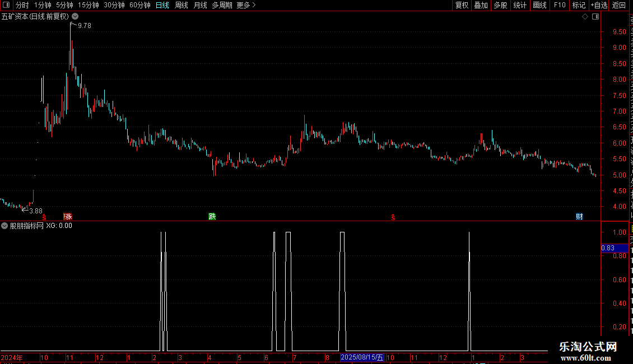This screenshot has height=364, width=633.
Task: Click the 3.88 low price label
Action: (x=36, y=211)
